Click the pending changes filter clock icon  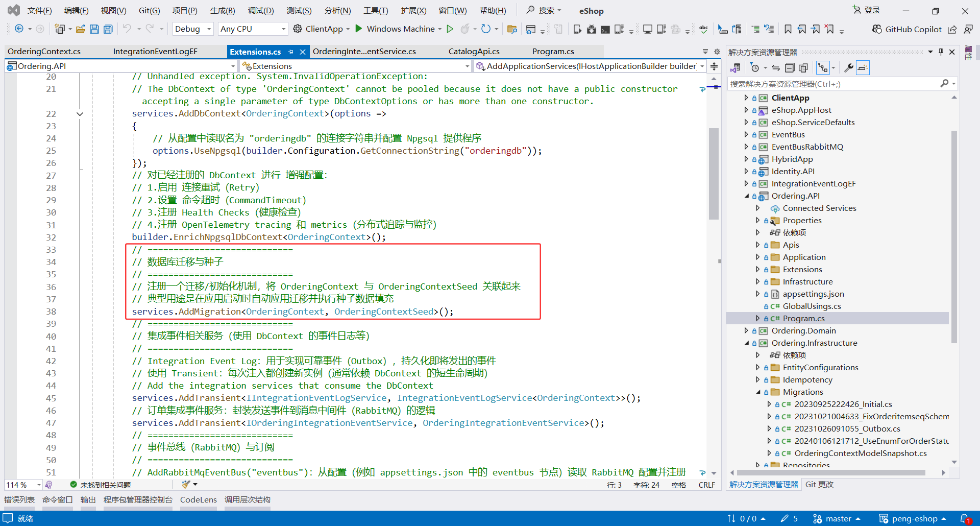pyautogui.click(x=755, y=68)
